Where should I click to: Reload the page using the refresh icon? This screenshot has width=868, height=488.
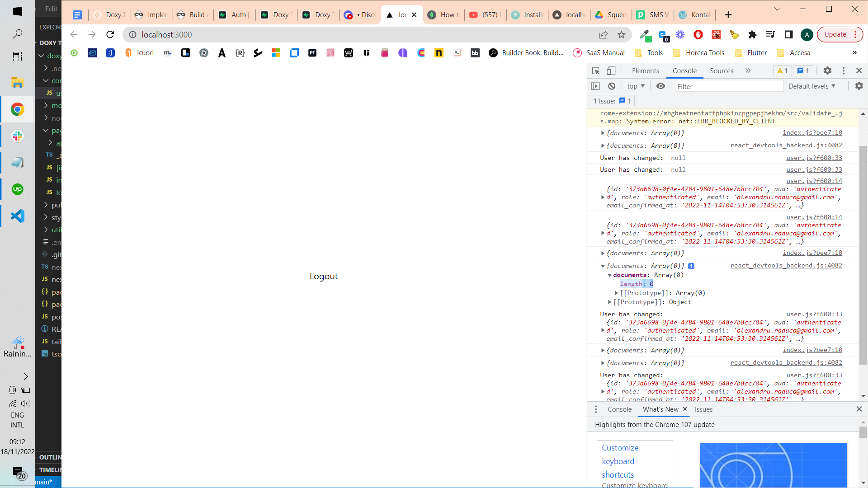(x=110, y=35)
